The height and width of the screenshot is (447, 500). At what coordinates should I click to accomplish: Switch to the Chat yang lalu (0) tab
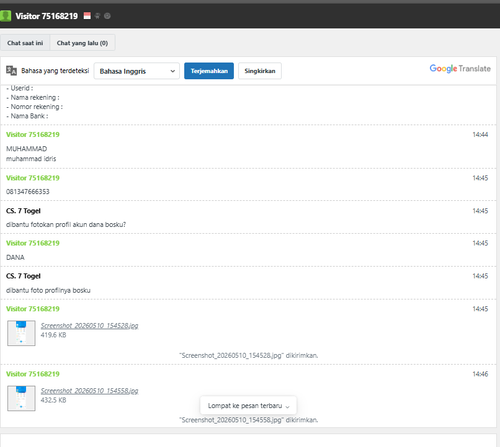pos(82,43)
